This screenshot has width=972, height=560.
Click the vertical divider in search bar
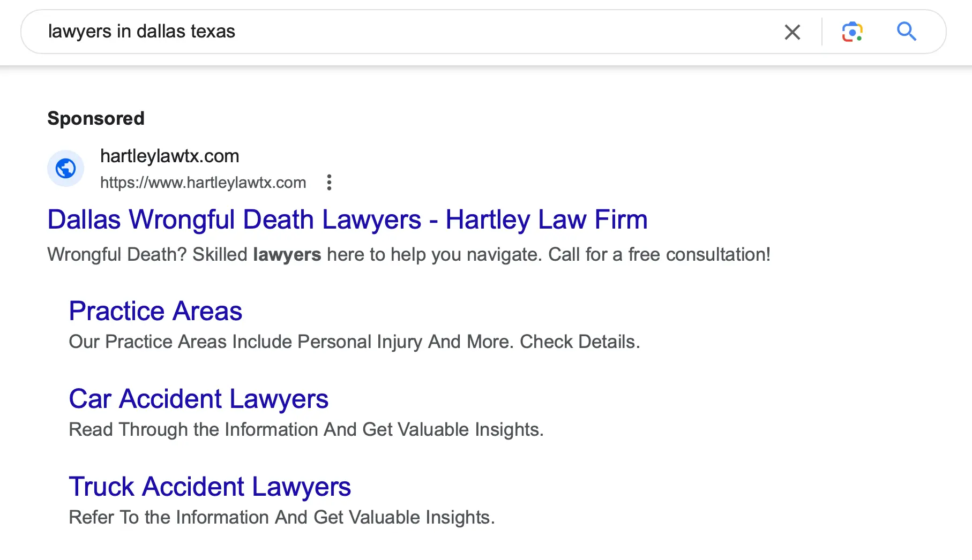click(822, 32)
